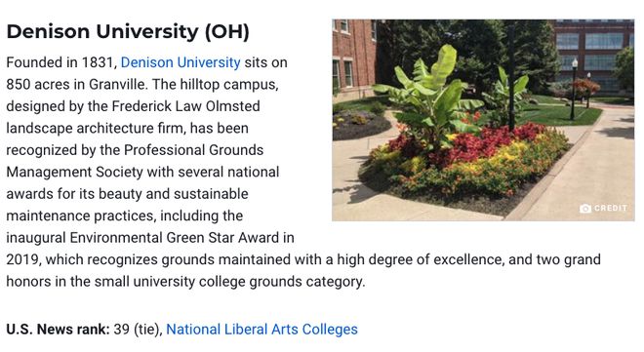Viewport: 644px width, 352px height.
Task: Open the Denison University hyperlink
Action: pos(181,62)
